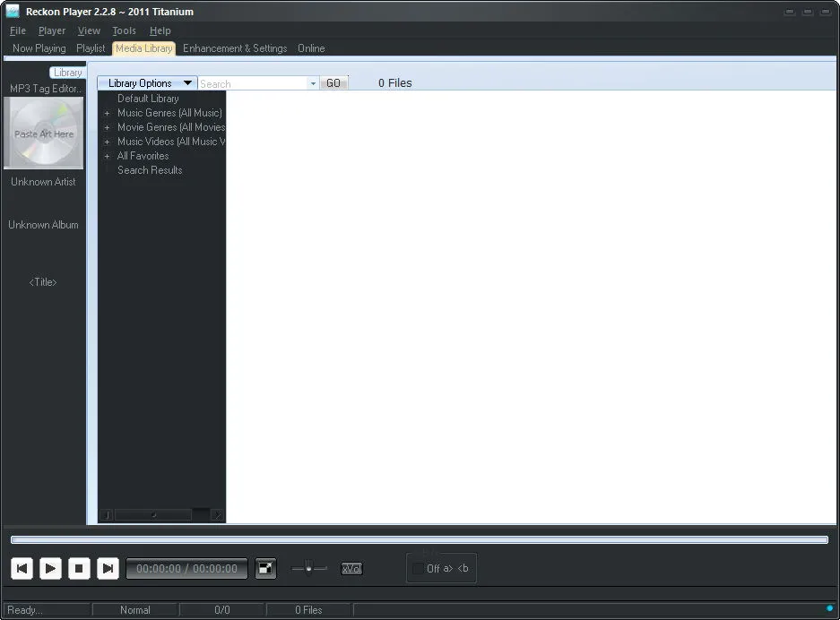Enable the A-B repeat checkbox
Viewport: 840px width, 620px height.
click(419, 569)
